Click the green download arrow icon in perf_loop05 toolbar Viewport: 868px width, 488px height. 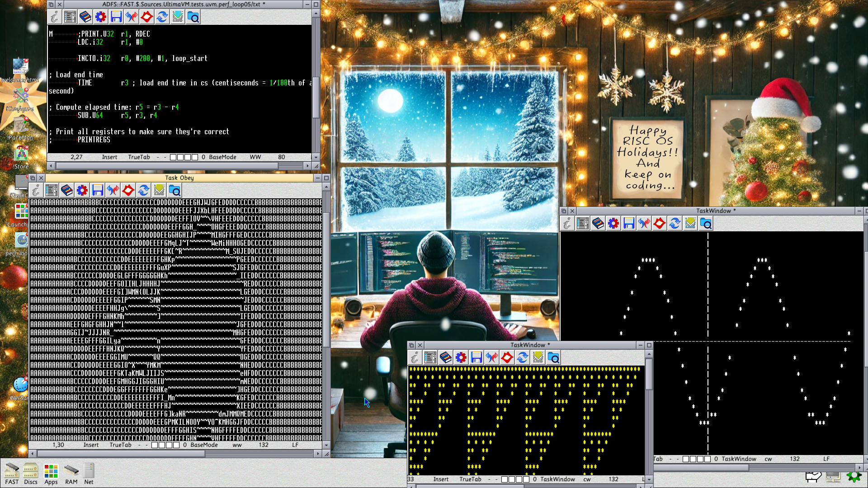[177, 17]
